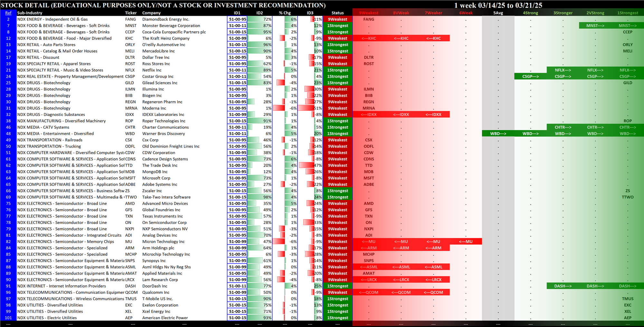Viewport: 644px width, 327px height.
Task: Select <---QCOM in the 7Weaker column
Action: (x=433, y=293)
